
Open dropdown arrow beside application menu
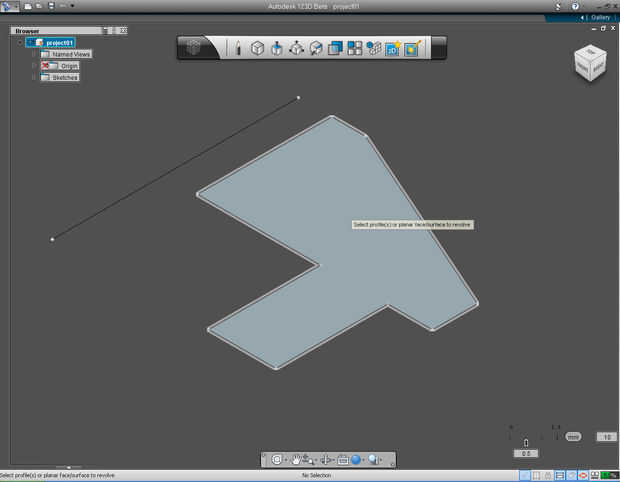point(17,6)
